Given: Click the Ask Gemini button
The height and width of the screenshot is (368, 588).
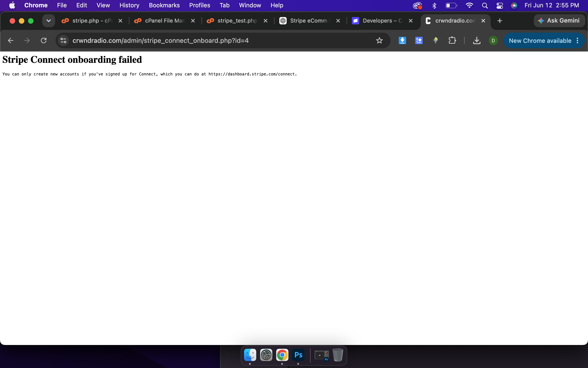Looking at the screenshot, I should click(559, 21).
